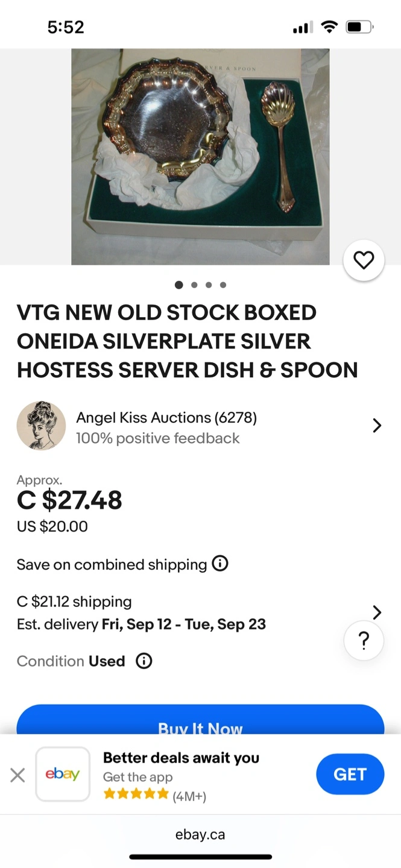Open Angel Kiss Auctions seller page

[166, 418]
